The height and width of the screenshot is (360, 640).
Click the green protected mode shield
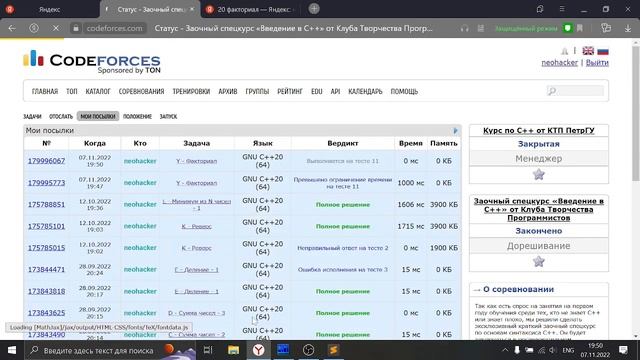tap(567, 28)
